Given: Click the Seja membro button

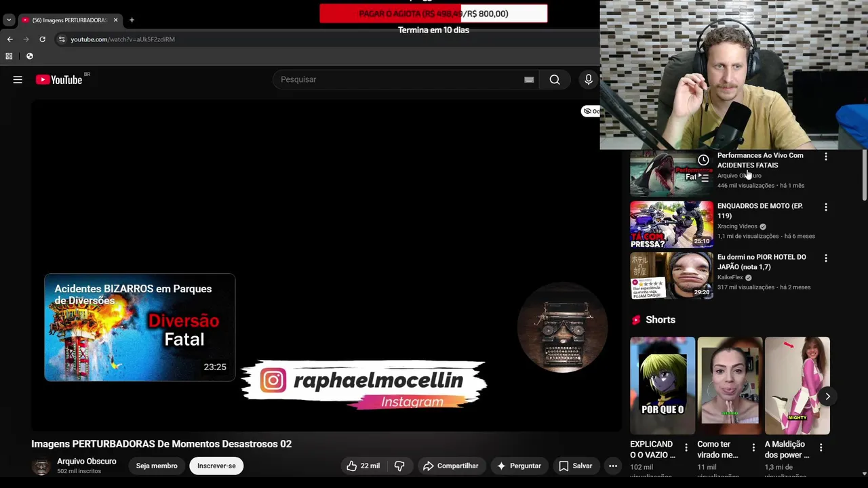Looking at the screenshot, I should point(157,466).
